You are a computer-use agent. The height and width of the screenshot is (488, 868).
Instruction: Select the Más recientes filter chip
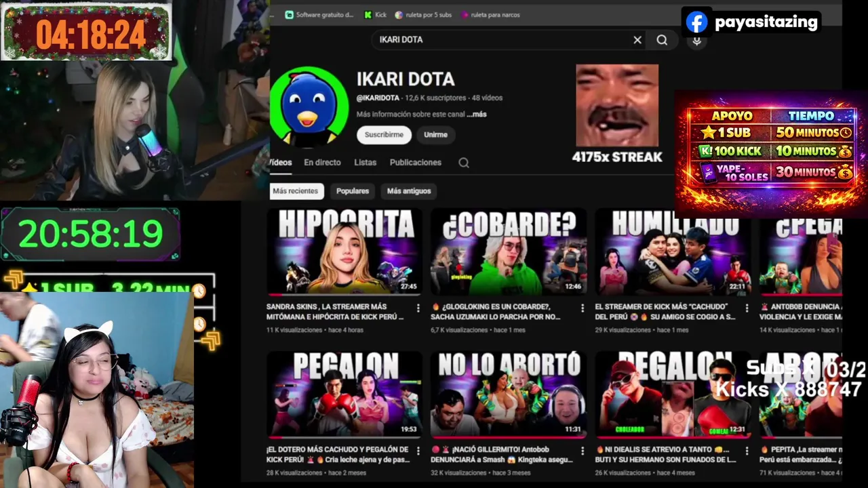(295, 191)
